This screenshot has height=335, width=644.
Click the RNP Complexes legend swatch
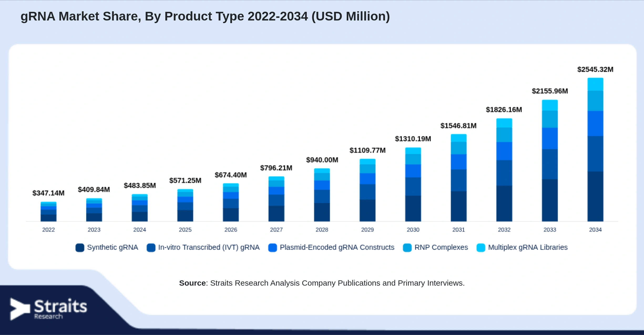click(407, 248)
